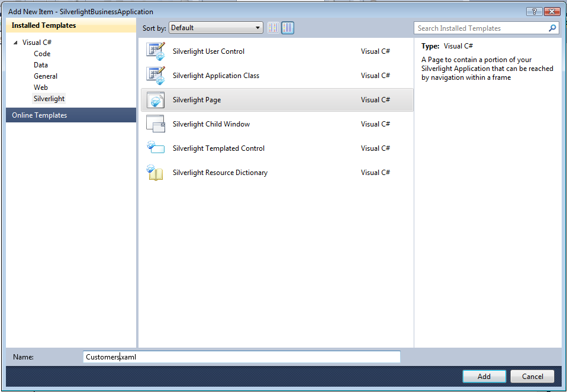Toggle the medium icons view

coord(288,27)
